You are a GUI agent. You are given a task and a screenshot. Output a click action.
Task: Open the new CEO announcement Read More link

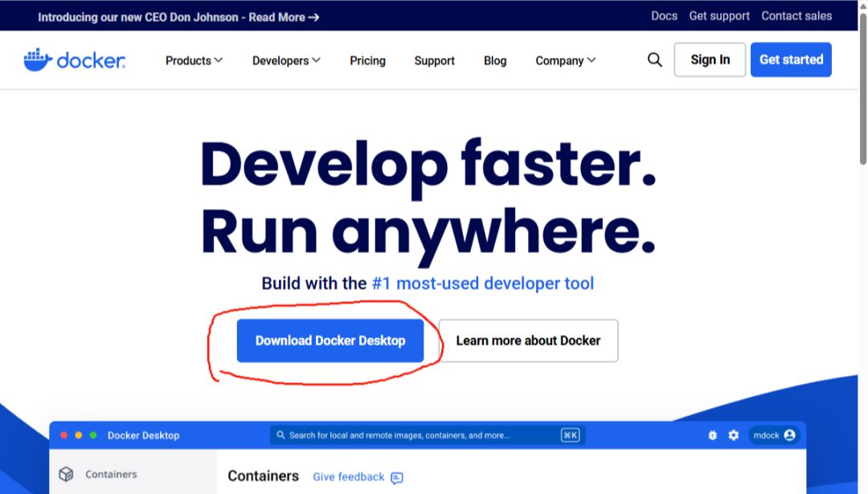284,17
